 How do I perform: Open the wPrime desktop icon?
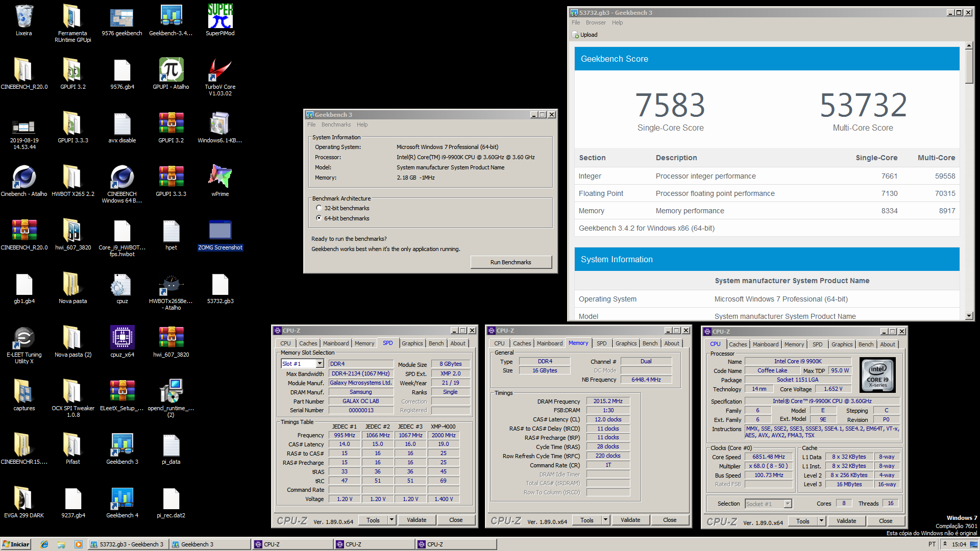(x=220, y=181)
